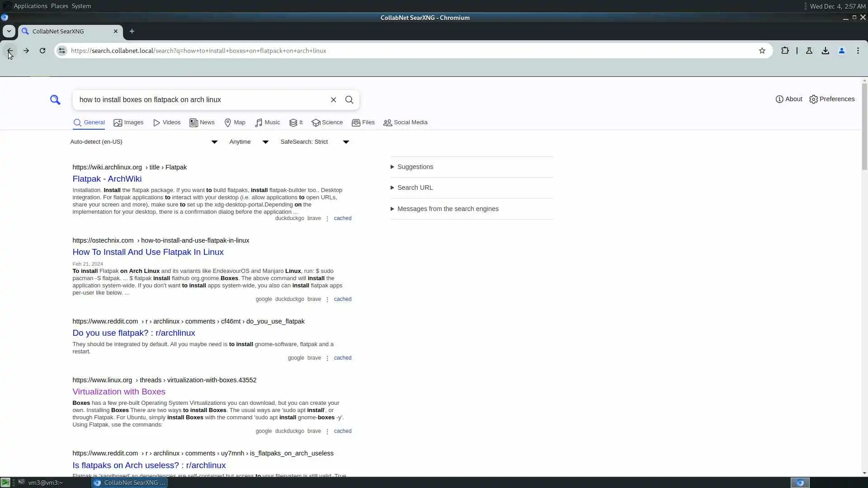
Task: Open the Chromium three-dot menu
Action: pos(858,51)
